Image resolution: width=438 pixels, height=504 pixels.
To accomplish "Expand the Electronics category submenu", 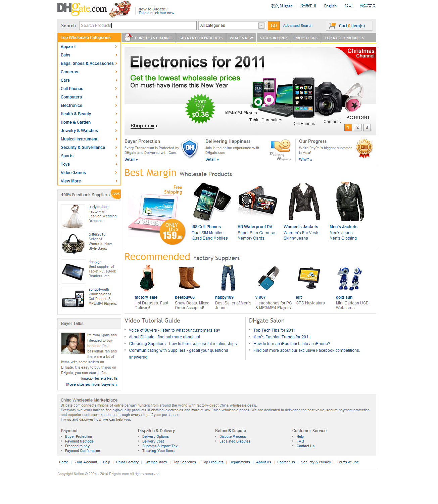I will click(116, 106).
